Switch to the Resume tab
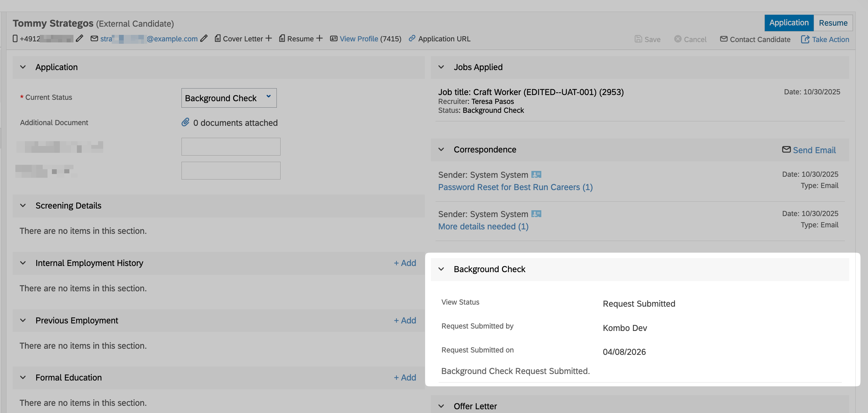The image size is (868, 413). pos(833,23)
